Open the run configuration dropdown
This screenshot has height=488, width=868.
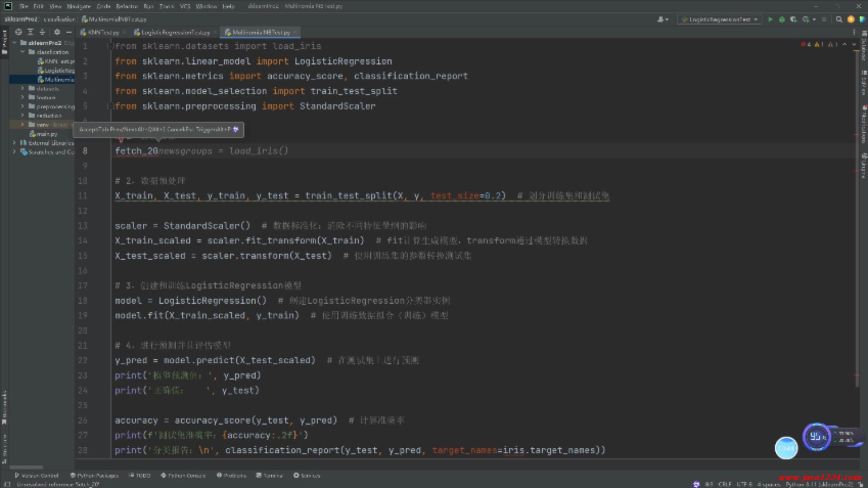click(x=720, y=19)
